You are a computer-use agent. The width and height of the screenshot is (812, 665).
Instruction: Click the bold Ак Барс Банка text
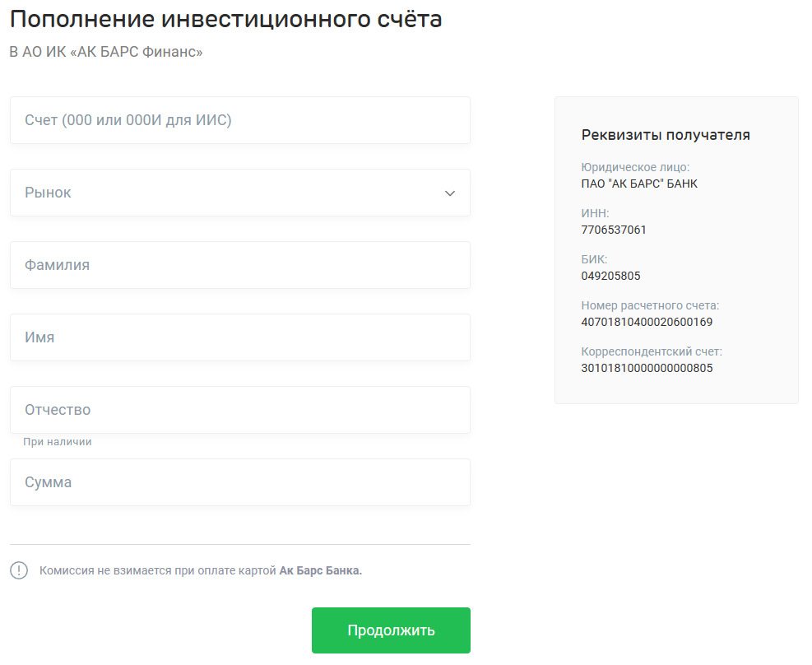click(321, 570)
